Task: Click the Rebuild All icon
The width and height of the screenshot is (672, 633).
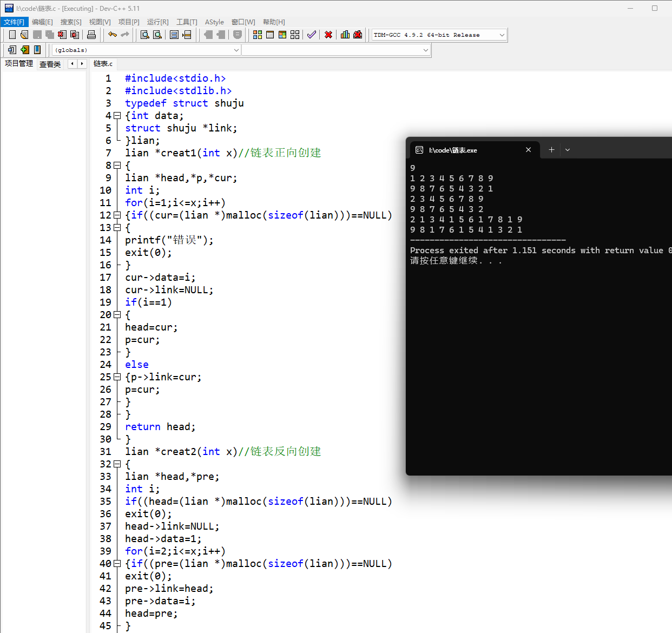Action: pos(295,35)
